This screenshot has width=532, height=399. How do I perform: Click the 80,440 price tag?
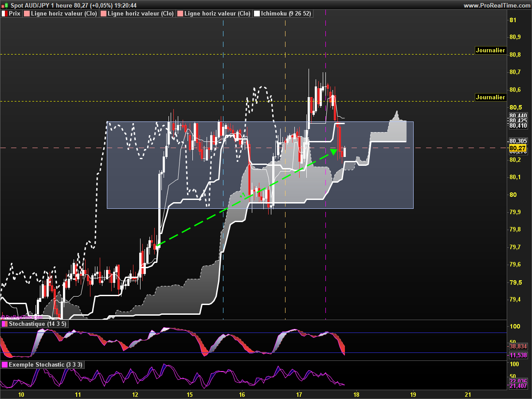pos(518,116)
